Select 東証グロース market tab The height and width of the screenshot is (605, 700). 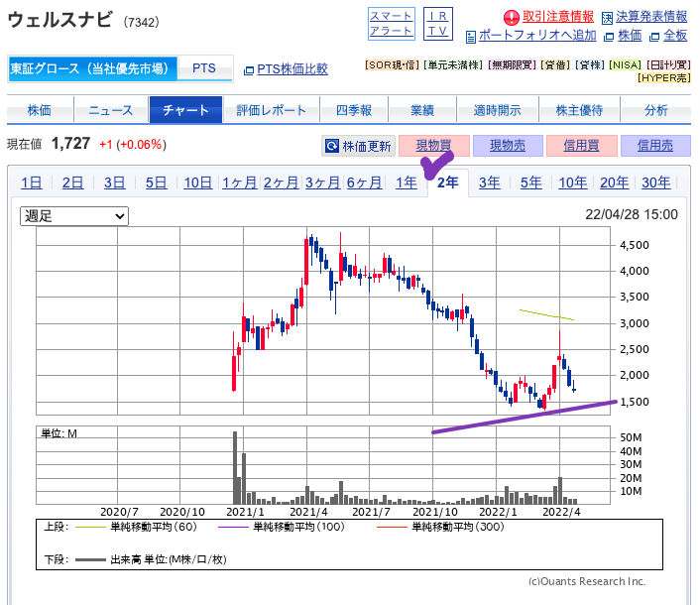pyautogui.click(x=92, y=68)
